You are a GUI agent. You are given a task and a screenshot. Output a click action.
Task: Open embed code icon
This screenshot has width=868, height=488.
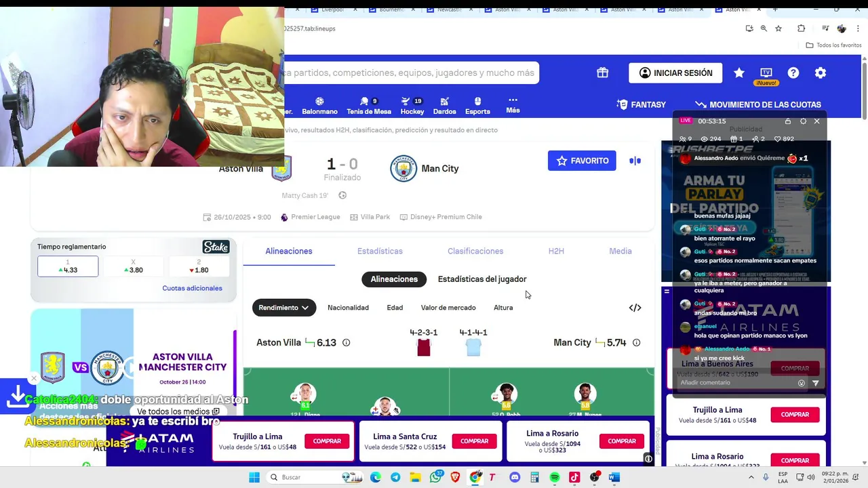click(635, 308)
